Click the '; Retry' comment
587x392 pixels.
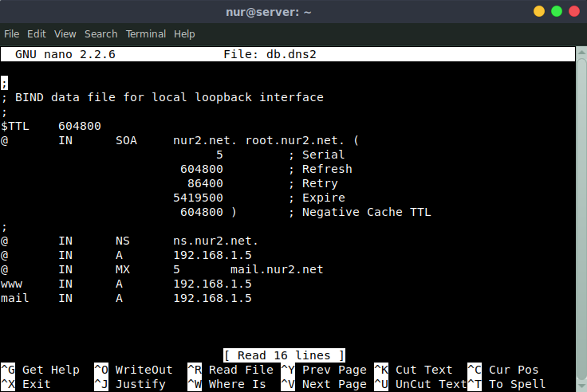coord(313,184)
